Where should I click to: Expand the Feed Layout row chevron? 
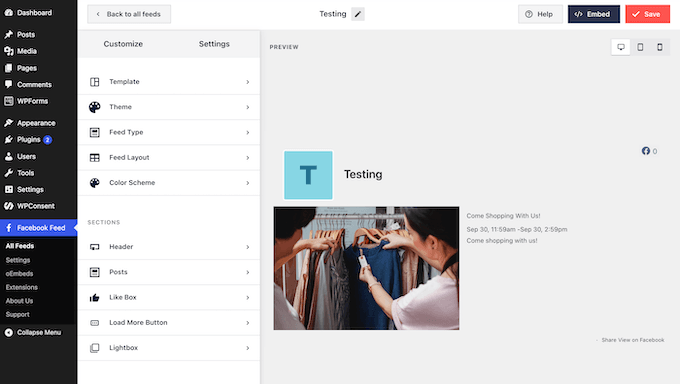click(x=248, y=158)
